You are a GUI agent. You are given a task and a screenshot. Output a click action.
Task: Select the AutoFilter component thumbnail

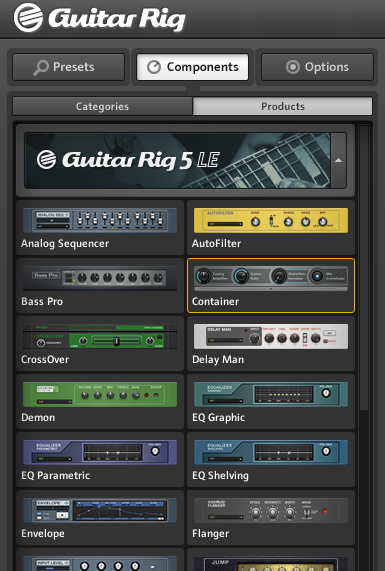pyautogui.click(x=271, y=221)
